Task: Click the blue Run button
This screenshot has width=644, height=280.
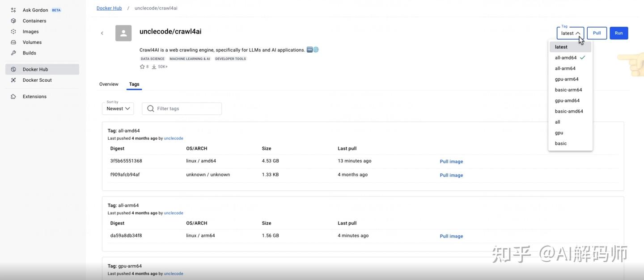Action: (619, 33)
